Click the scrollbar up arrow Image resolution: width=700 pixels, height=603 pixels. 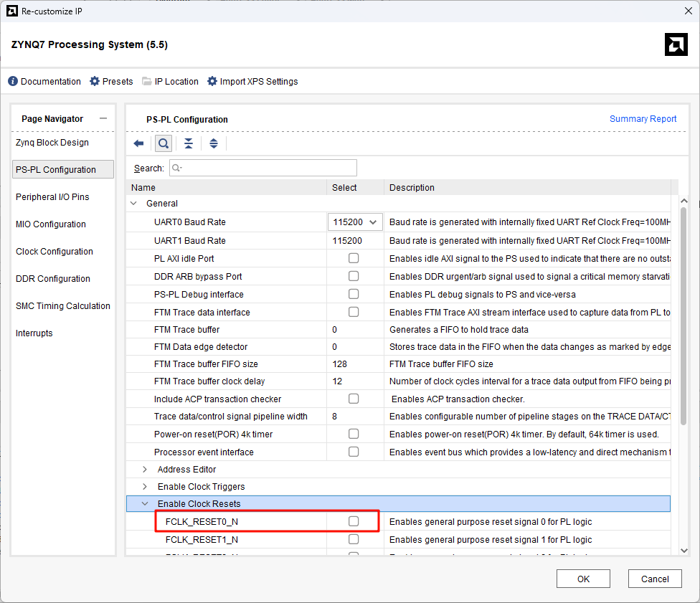[x=684, y=201]
